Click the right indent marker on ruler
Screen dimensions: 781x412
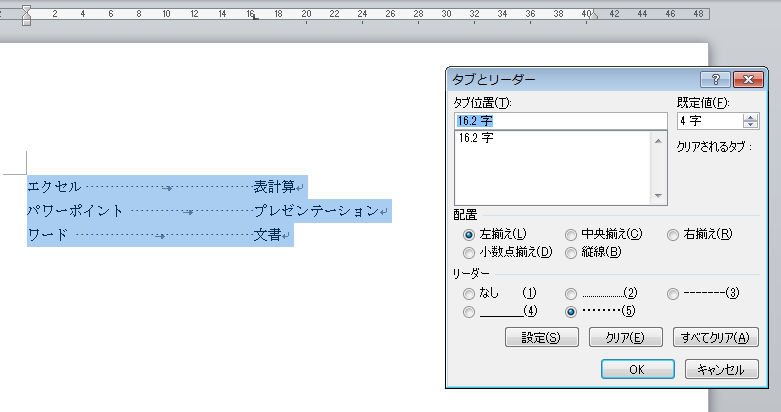coord(593,15)
